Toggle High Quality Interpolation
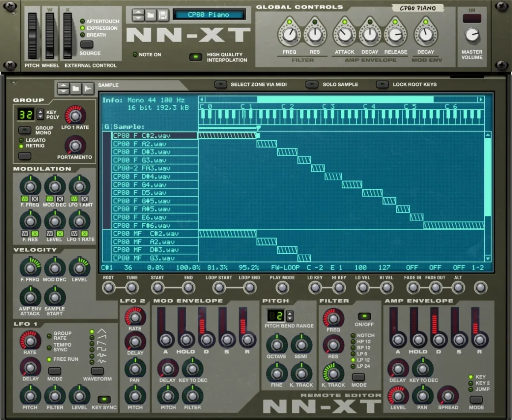Viewport: 512px width, 420px height. [x=196, y=57]
